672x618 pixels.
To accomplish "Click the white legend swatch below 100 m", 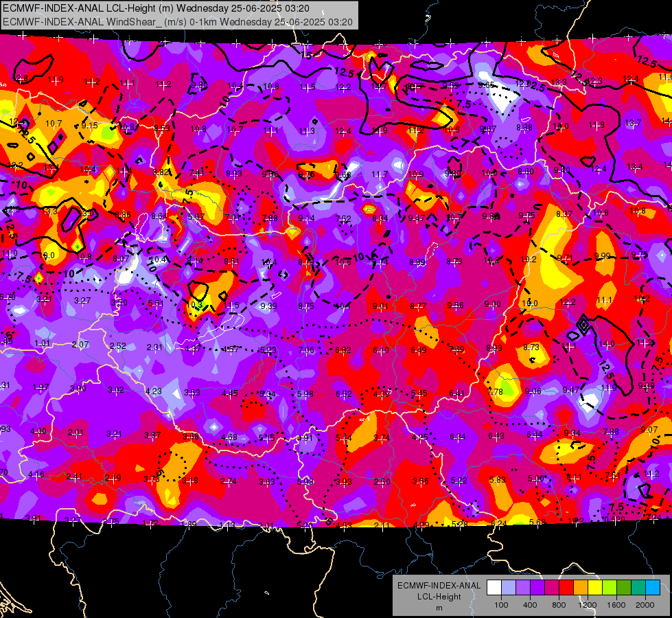I will pos(494,588).
